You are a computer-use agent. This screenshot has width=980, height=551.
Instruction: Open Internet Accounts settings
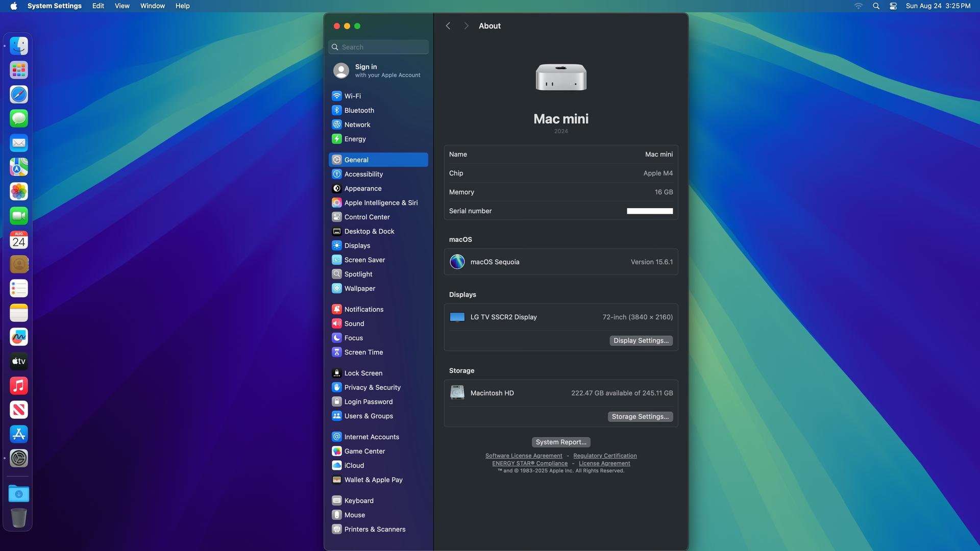coord(378,437)
